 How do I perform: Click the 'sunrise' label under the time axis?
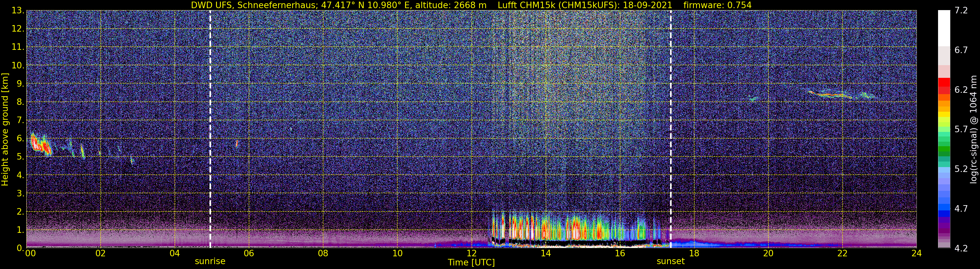[x=210, y=262]
